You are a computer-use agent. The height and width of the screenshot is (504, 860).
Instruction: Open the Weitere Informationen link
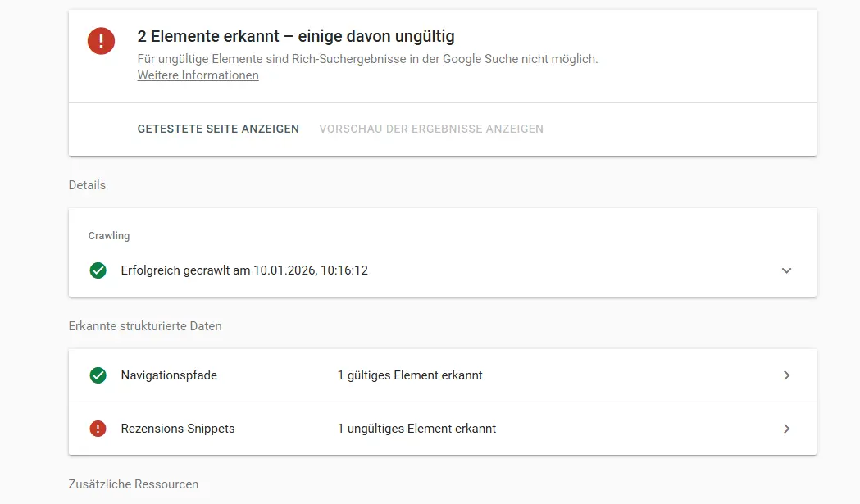click(x=198, y=75)
